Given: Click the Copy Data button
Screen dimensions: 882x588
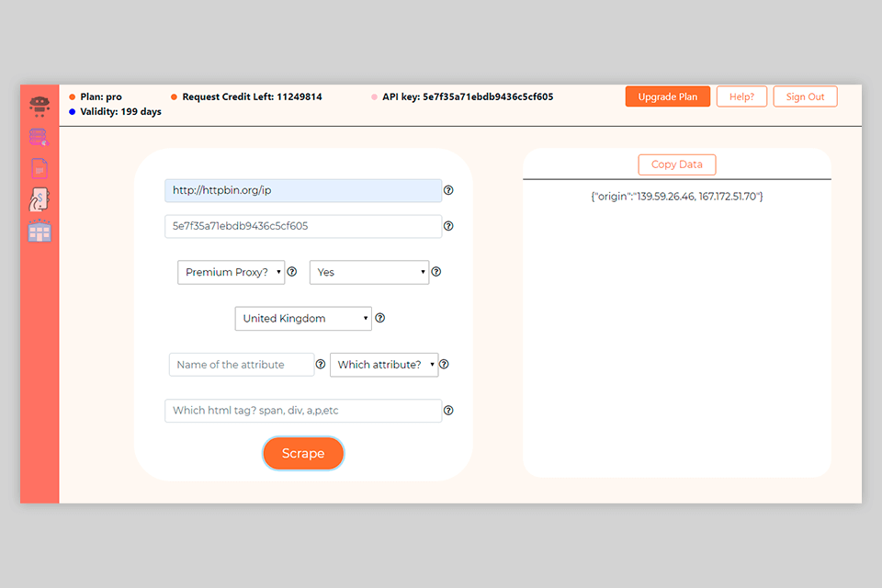Looking at the screenshot, I should pos(677,164).
